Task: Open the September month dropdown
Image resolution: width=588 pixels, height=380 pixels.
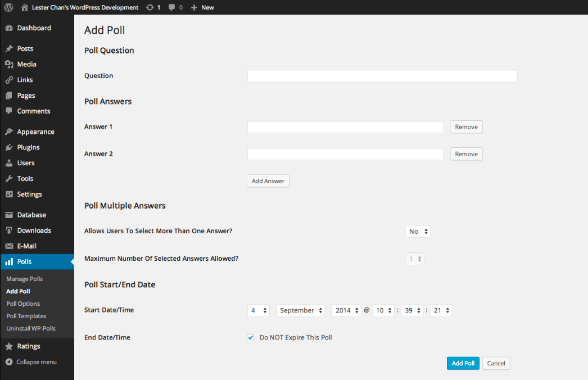Action: (x=300, y=310)
